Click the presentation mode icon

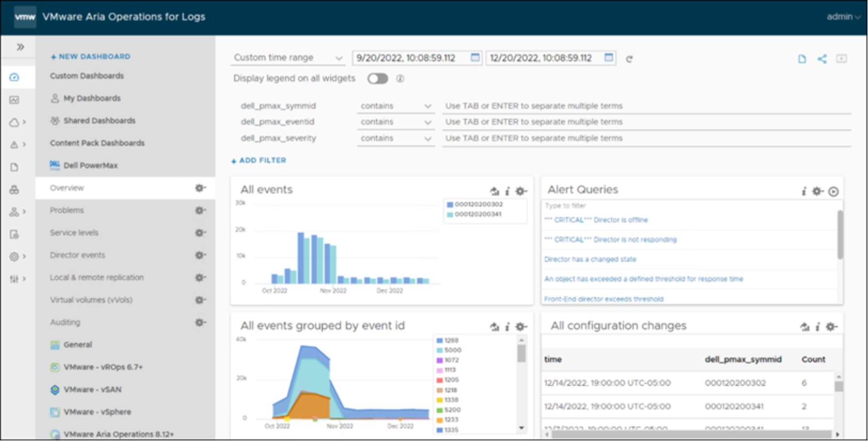point(842,59)
